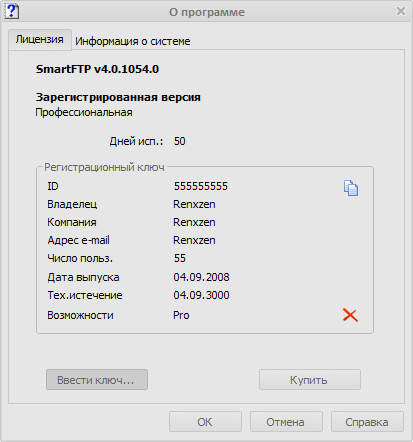Click the ID field label
The width and height of the screenshot is (413, 442).
click(53, 186)
